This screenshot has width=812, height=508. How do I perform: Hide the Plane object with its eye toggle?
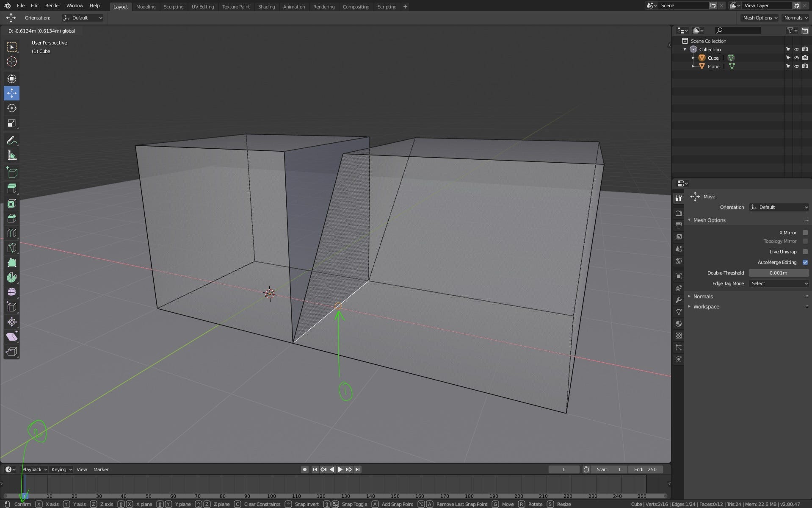(797, 66)
